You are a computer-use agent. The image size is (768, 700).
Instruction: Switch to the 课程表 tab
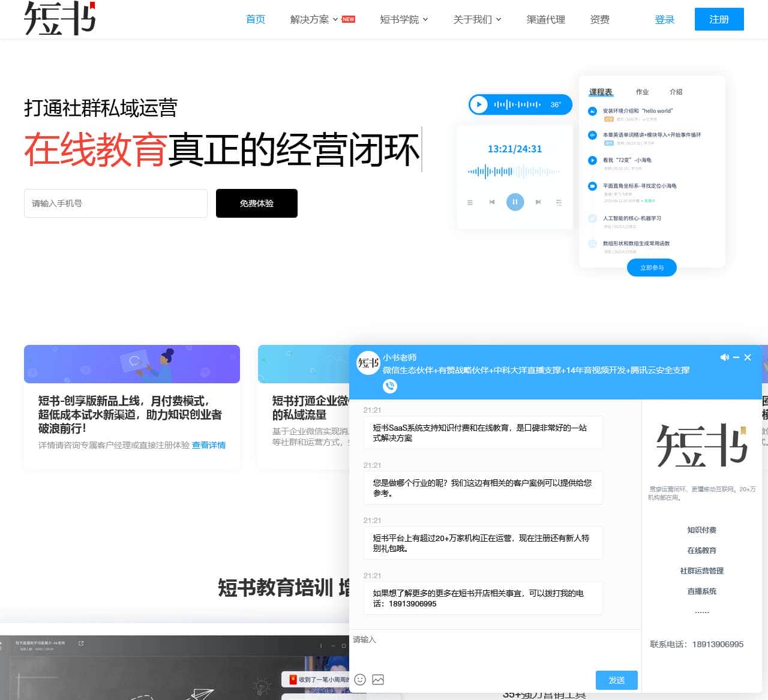coord(601,92)
